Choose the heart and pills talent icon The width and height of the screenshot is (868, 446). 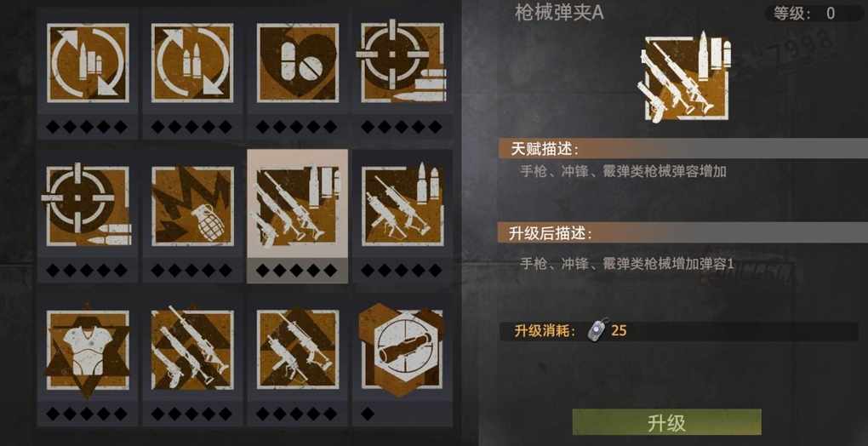pyautogui.click(x=298, y=62)
